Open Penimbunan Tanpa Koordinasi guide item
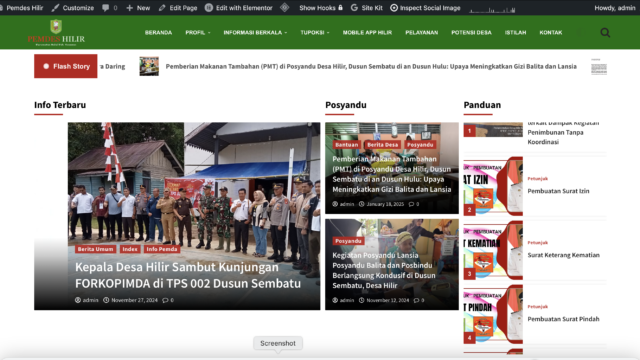The image size is (640, 360). click(x=563, y=133)
